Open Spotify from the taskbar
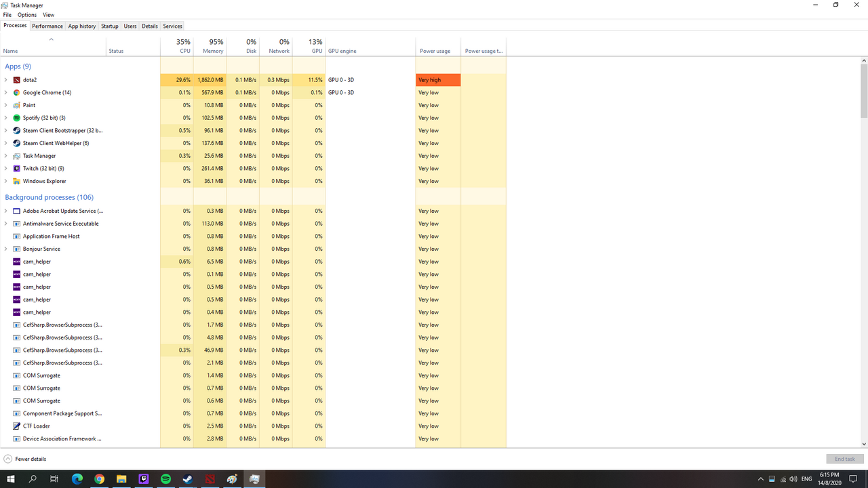 [x=165, y=479]
